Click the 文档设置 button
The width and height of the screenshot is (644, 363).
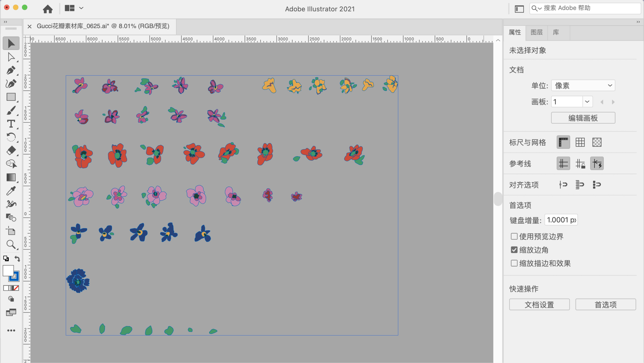pos(539,304)
